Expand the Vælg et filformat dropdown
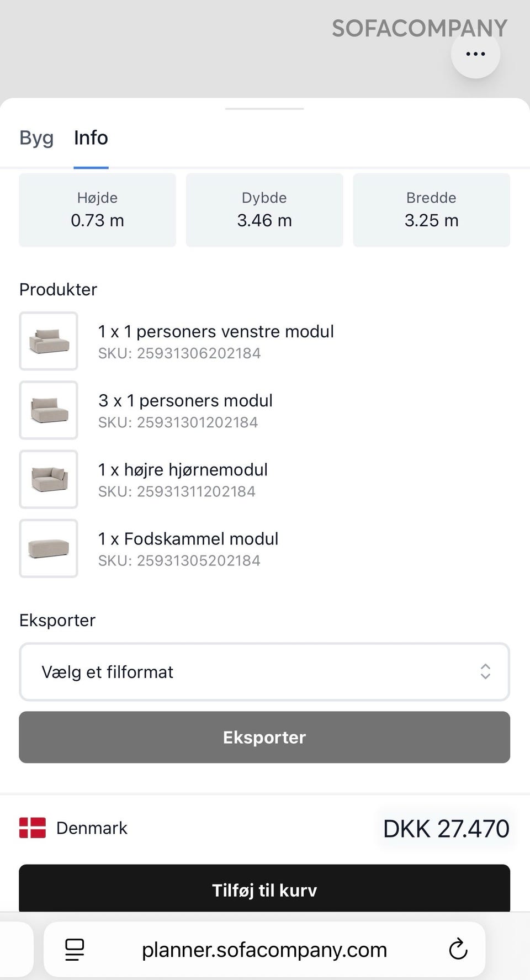Viewport: 530px width, 980px height. (x=264, y=672)
